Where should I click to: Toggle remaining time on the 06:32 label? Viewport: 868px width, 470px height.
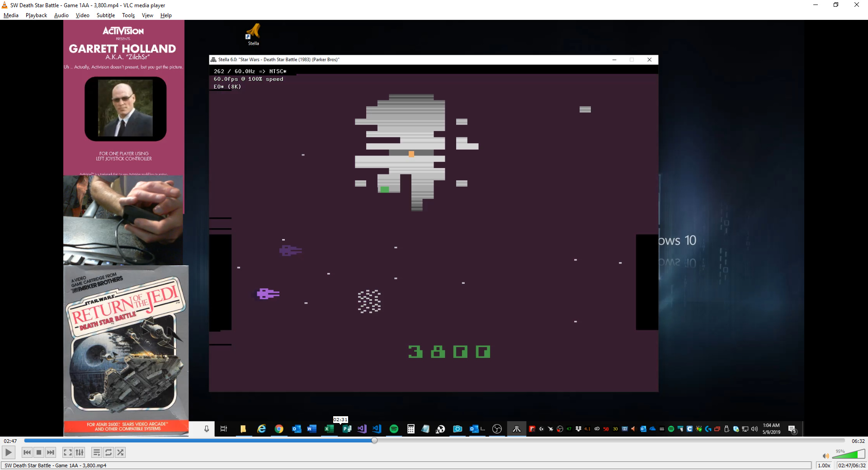858,441
